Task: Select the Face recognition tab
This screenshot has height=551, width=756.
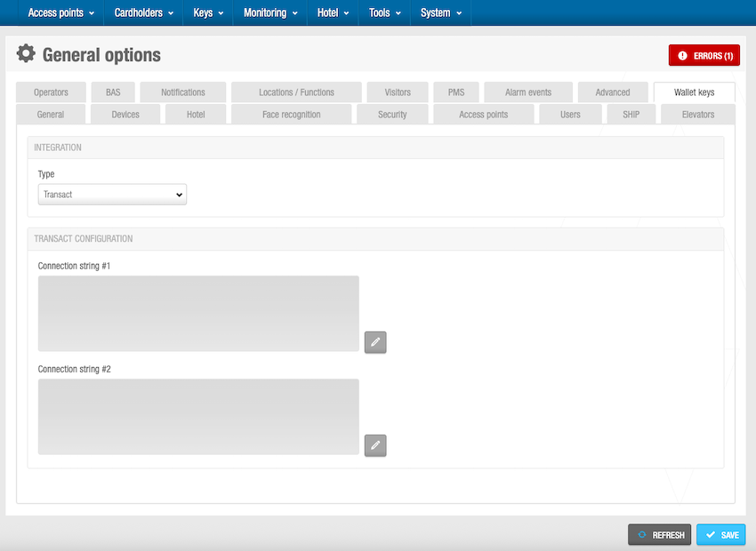Action: click(x=291, y=115)
